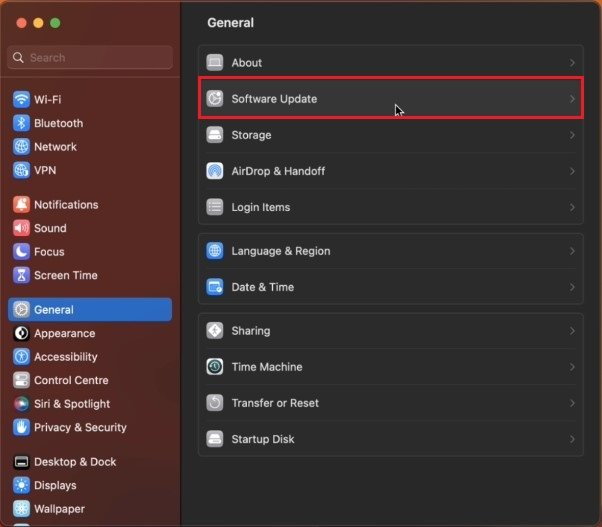This screenshot has height=527, width=602.
Task: Click the Startup Disk icon
Action: click(x=215, y=439)
